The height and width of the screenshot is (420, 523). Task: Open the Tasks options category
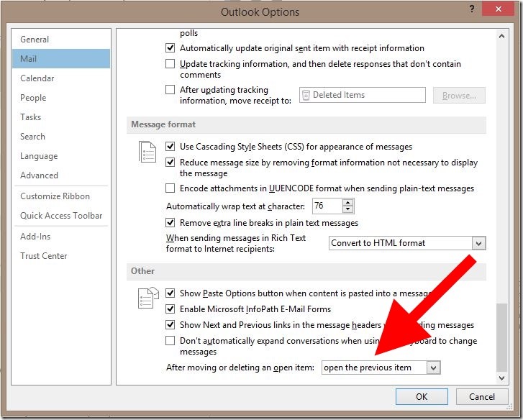(x=61, y=117)
